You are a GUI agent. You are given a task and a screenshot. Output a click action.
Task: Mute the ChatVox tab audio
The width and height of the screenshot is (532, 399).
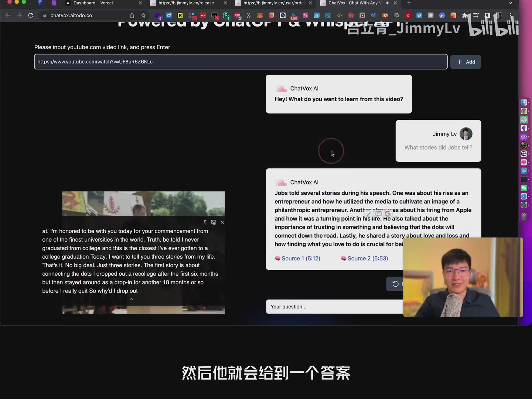(387, 3)
